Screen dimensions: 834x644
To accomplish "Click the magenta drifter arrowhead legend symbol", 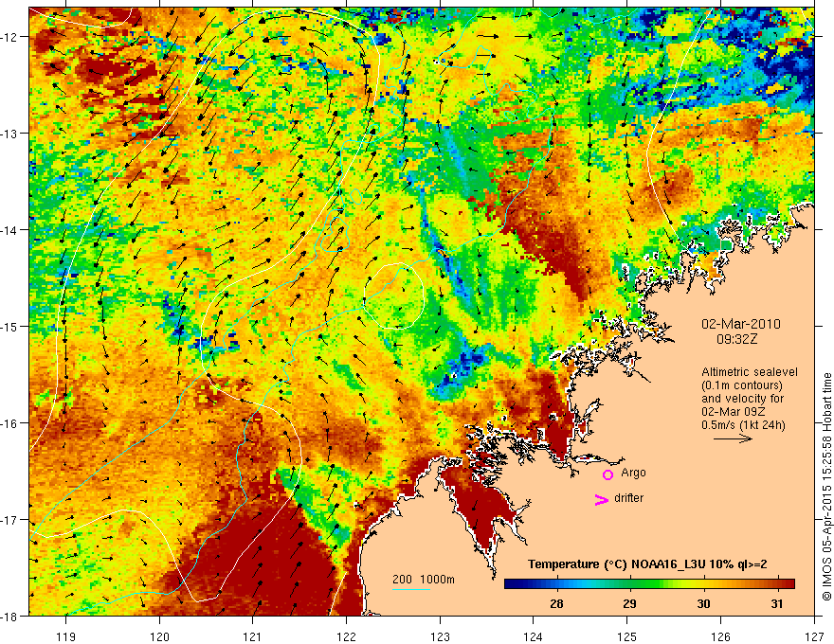I will coord(602,500).
